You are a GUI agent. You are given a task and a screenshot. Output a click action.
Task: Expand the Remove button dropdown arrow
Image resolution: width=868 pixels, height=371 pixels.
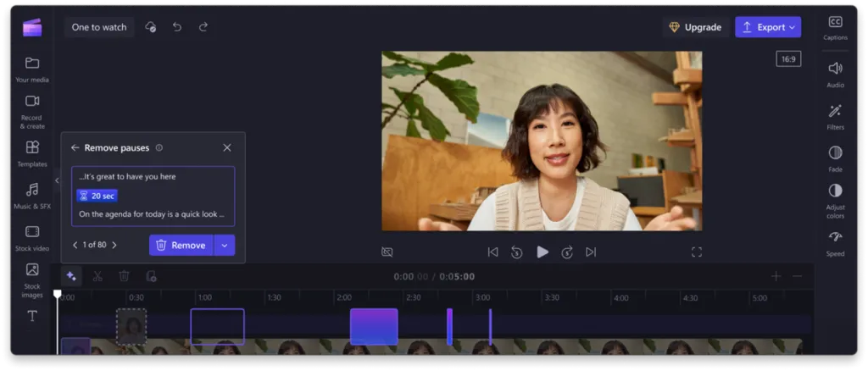click(x=225, y=245)
